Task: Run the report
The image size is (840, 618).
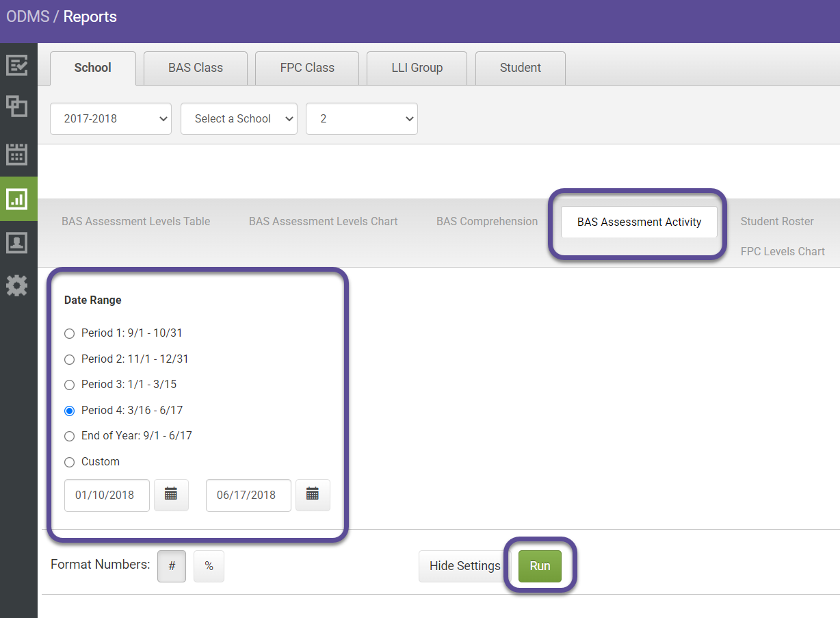Action: point(539,566)
